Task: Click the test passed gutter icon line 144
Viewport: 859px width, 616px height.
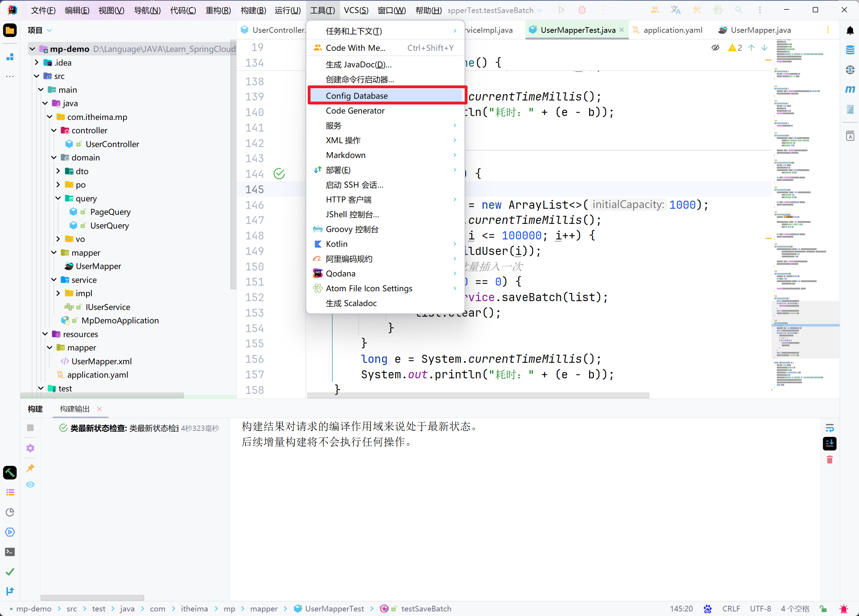Action: coord(279,174)
